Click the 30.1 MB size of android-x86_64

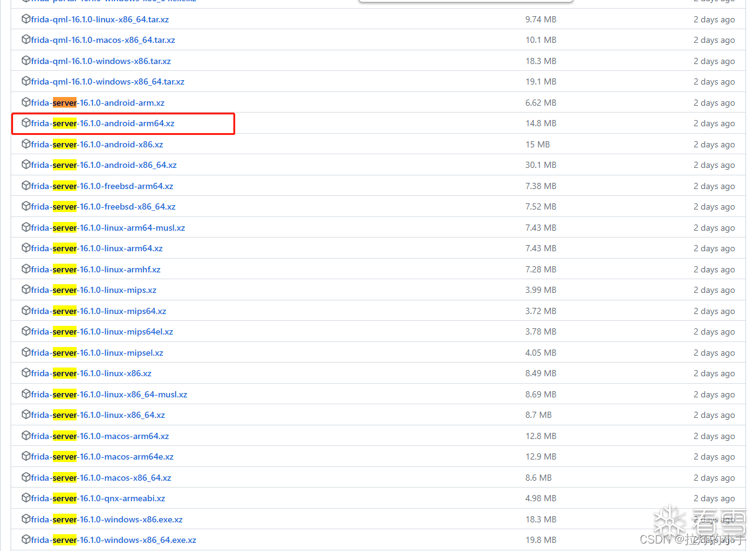541,165
